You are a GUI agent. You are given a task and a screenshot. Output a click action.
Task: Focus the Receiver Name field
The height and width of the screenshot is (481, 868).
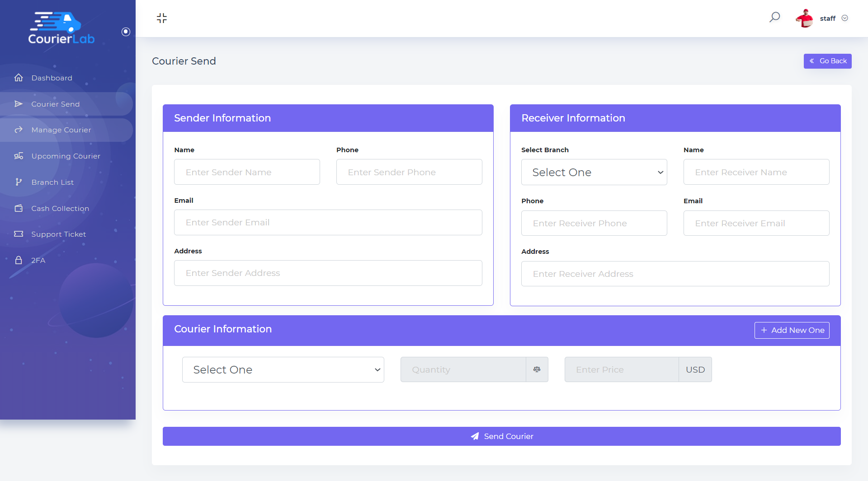coord(756,172)
